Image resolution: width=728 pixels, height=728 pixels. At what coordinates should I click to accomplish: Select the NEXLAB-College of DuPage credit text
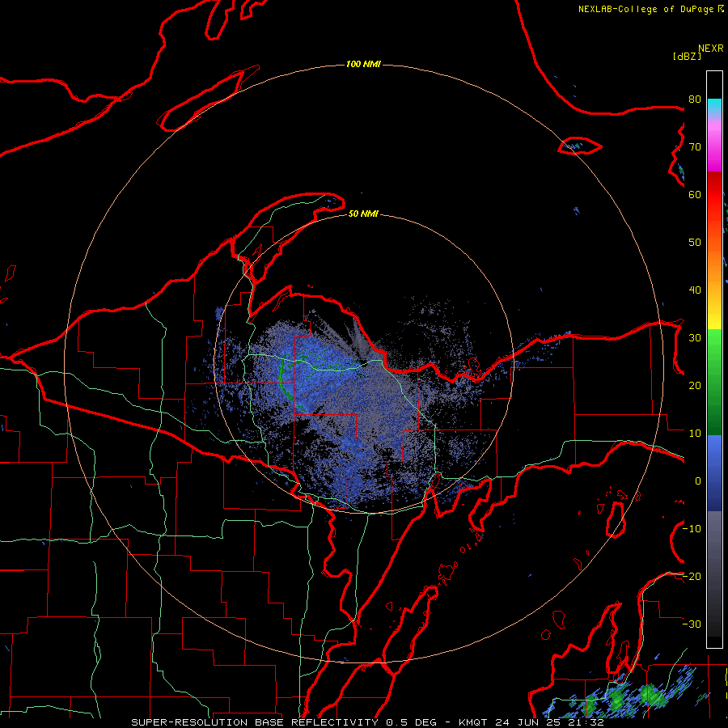[x=651, y=9]
